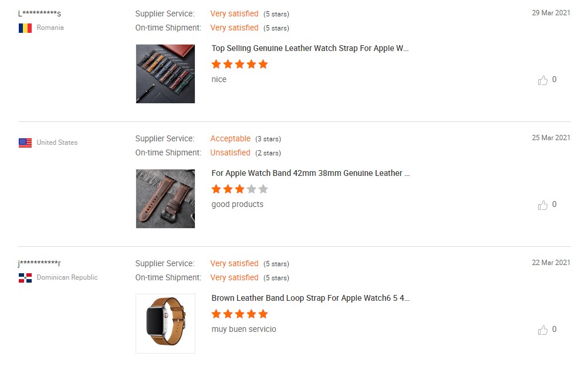Screen dimensions: 588x370
Task: Click the like count next to 29 Mar review
Action: (554, 80)
